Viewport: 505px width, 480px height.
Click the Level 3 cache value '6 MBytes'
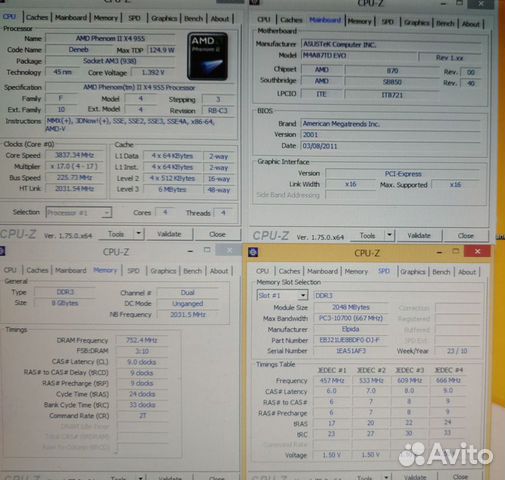[x=172, y=189]
